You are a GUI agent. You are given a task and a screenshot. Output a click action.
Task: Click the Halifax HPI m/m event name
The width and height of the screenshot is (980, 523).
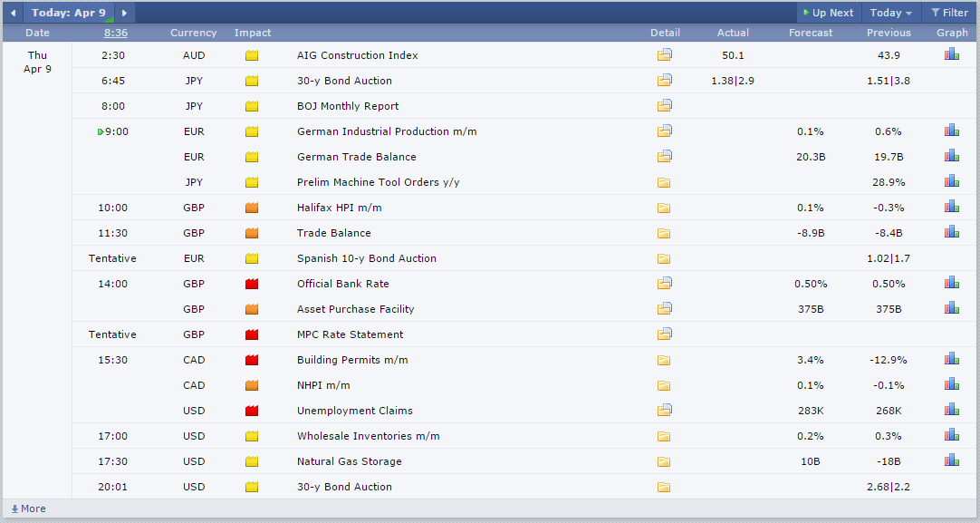click(340, 208)
